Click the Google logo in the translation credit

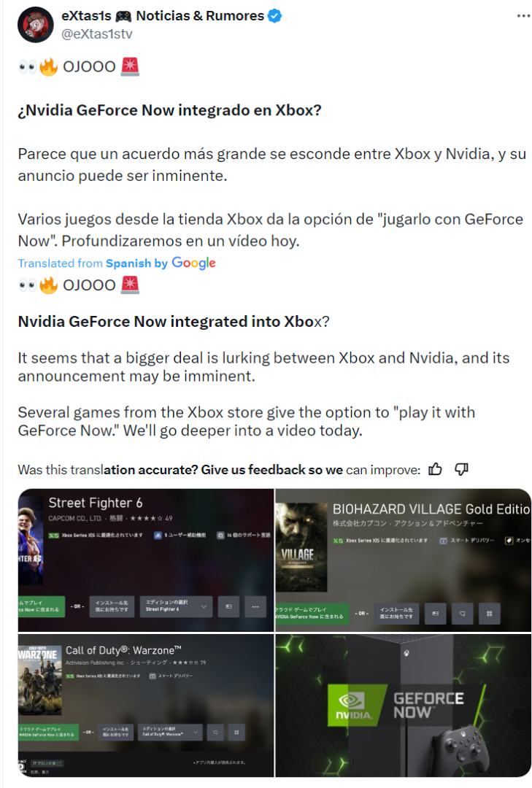(x=193, y=263)
